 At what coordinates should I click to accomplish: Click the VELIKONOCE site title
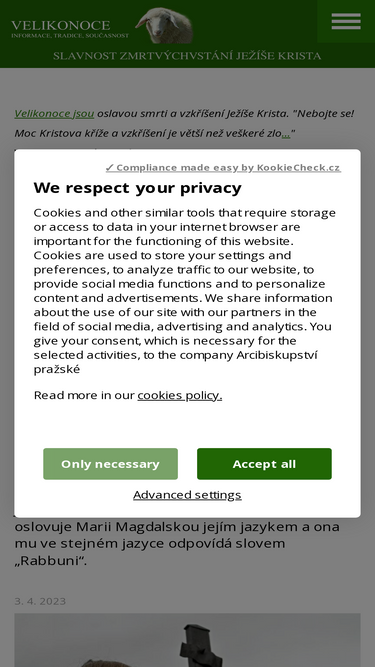coord(61,25)
